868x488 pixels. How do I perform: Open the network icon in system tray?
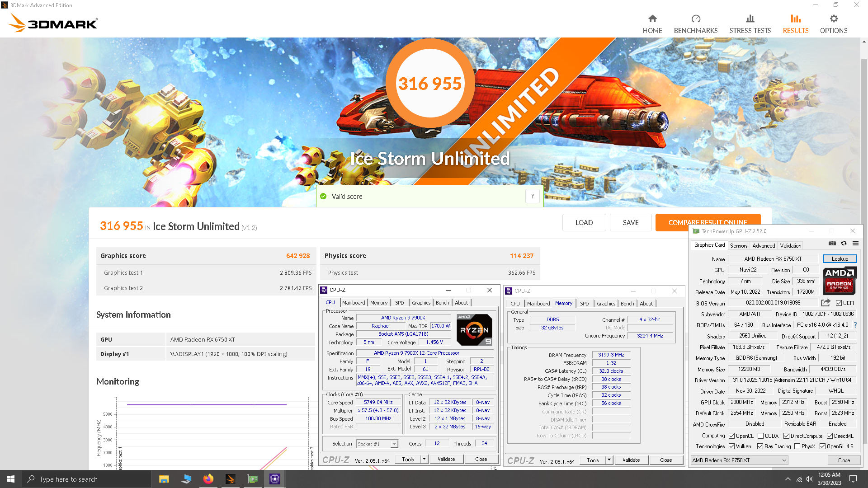click(799, 479)
